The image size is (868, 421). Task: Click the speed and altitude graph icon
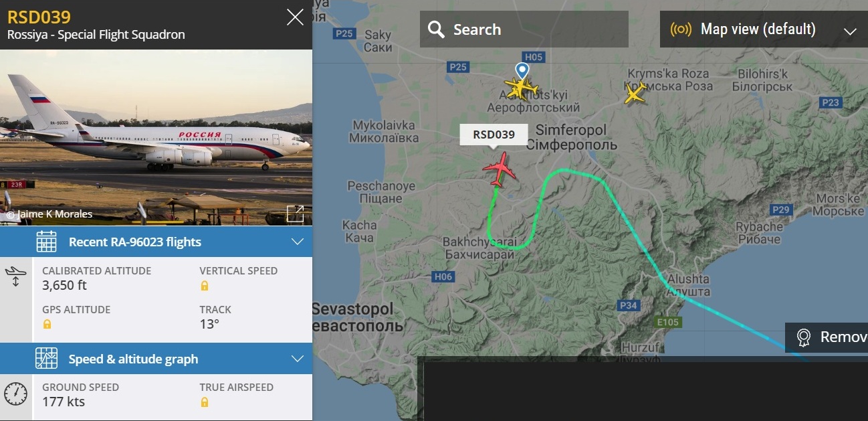[46, 359]
